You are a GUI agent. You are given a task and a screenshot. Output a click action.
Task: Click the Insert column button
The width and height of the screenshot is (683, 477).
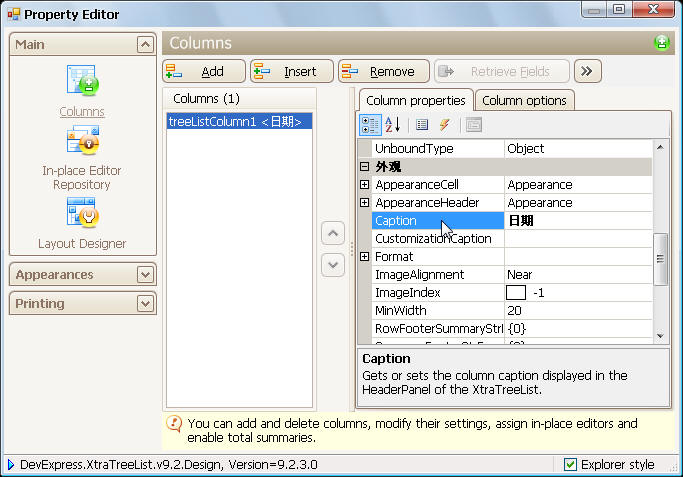pos(292,71)
